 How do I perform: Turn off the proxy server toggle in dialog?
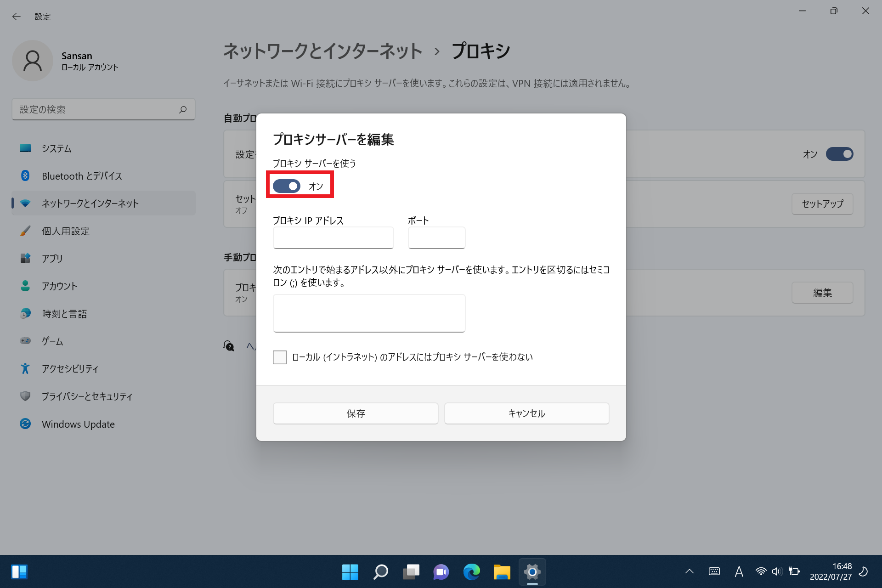[x=287, y=186]
